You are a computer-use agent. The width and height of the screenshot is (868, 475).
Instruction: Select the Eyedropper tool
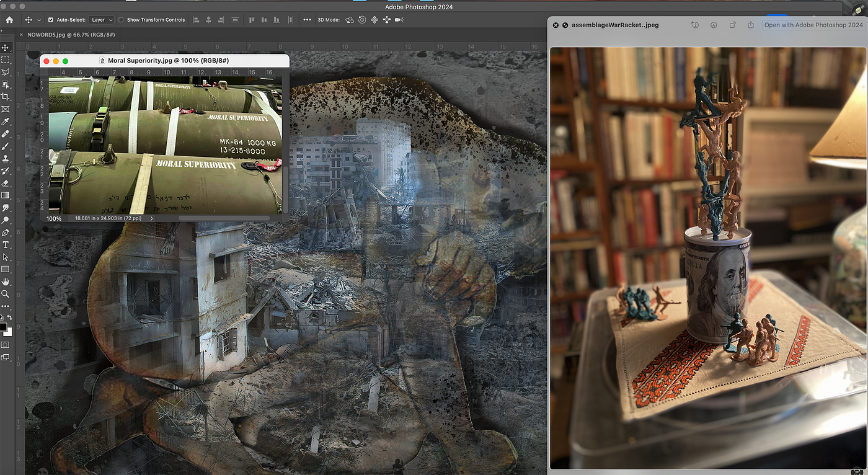pos(6,122)
